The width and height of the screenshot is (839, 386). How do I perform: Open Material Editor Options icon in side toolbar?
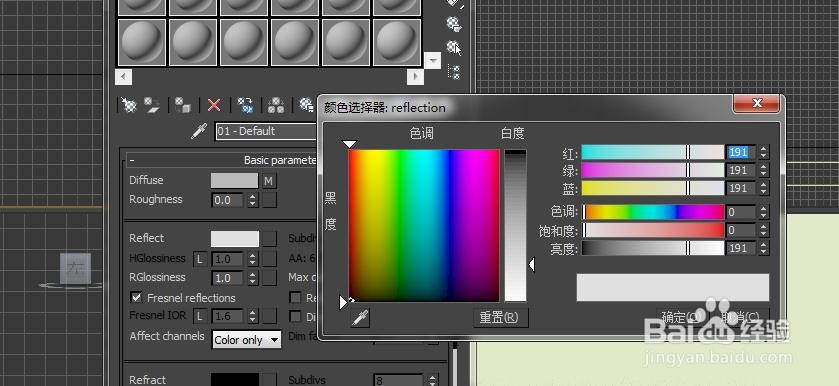(x=454, y=24)
